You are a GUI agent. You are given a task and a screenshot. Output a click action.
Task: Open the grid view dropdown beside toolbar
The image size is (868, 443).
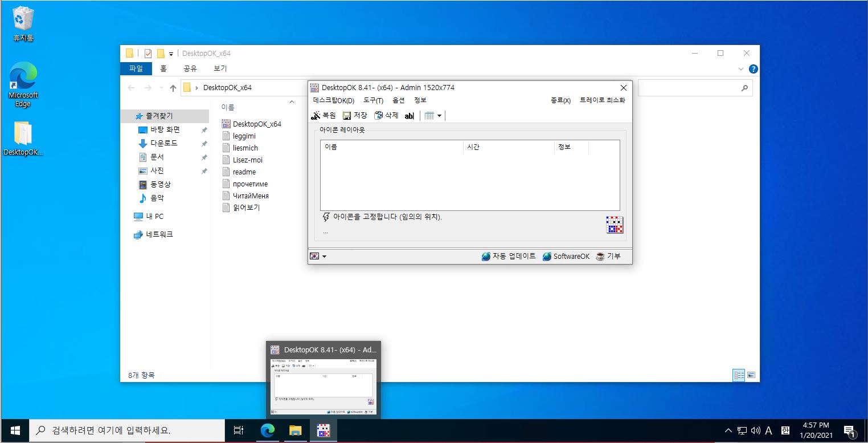tap(440, 116)
